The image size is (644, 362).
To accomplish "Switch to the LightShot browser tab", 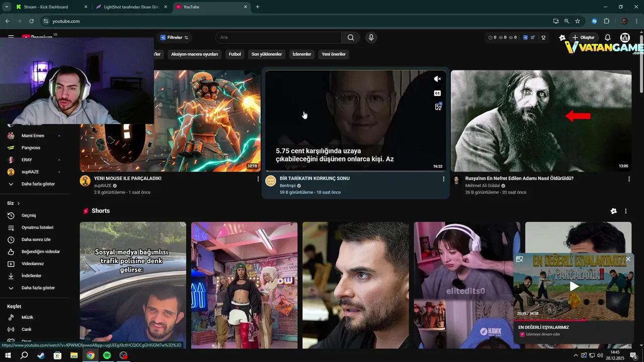I will click(x=131, y=7).
